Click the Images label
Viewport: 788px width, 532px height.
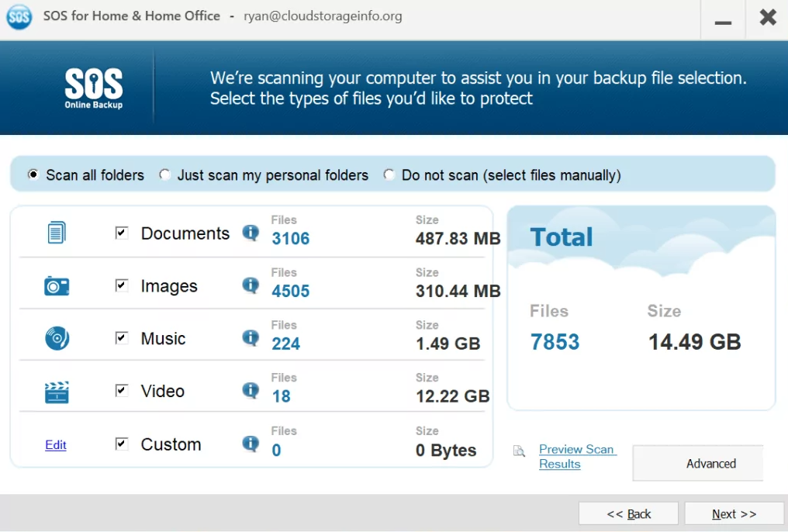[x=169, y=286]
